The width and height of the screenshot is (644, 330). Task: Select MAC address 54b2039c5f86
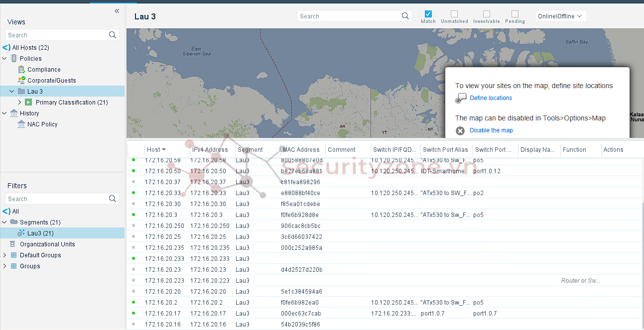(x=300, y=325)
